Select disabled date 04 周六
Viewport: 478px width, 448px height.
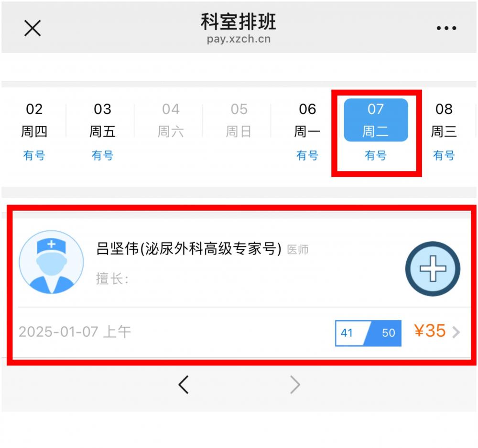171,120
